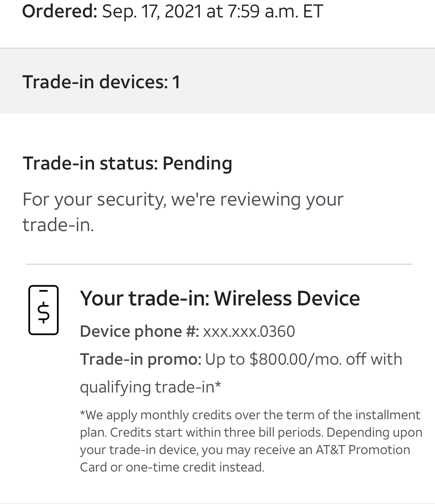Tap the 'Device phone #:' label

(139, 331)
